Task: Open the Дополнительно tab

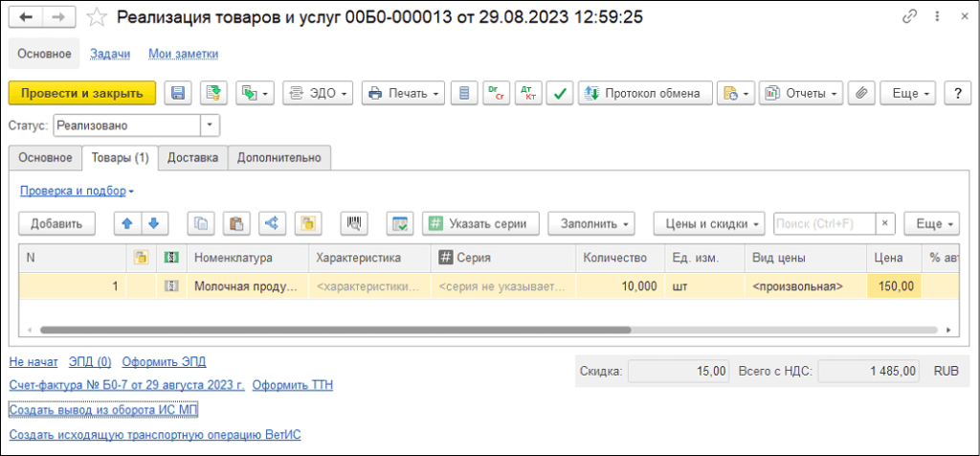Action: 278,158
